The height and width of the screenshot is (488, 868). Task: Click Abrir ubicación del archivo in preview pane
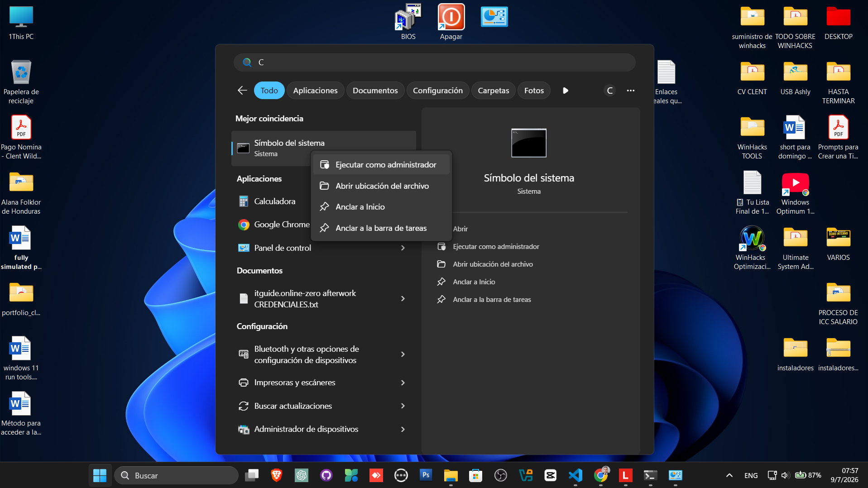click(493, 264)
